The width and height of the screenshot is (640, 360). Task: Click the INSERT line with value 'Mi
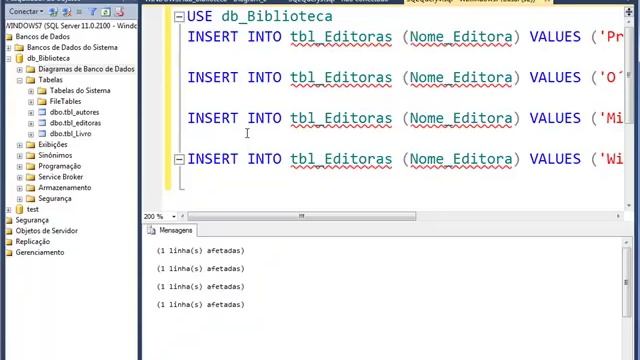405,118
